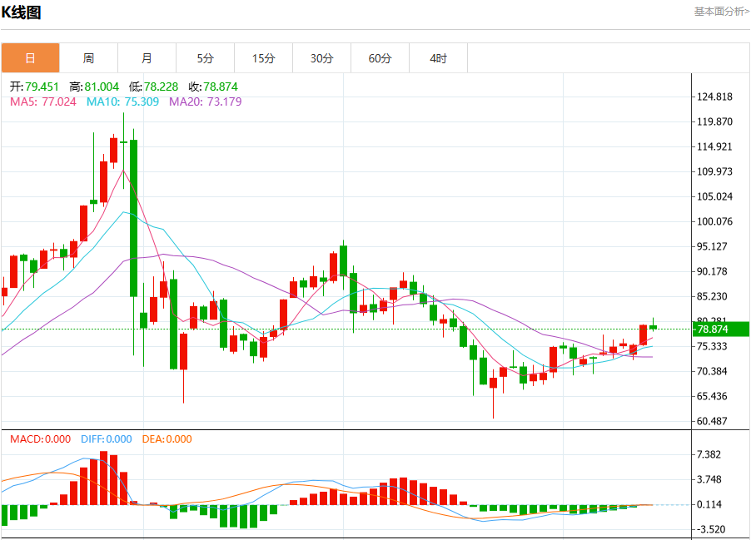Image resolution: width=756 pixels, height=540 pixels.
Task: Click the latest candlestick on the right edge
Action: pos(653,327)
